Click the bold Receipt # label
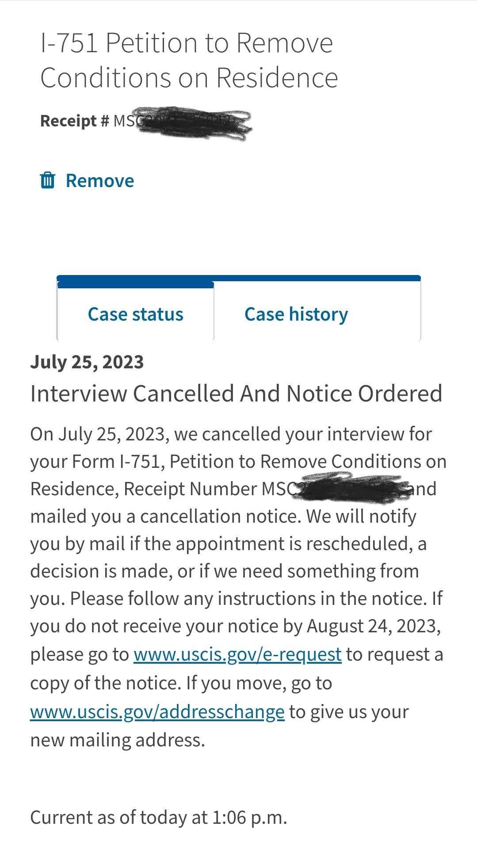Screen dimensions: 477x868 74,121
